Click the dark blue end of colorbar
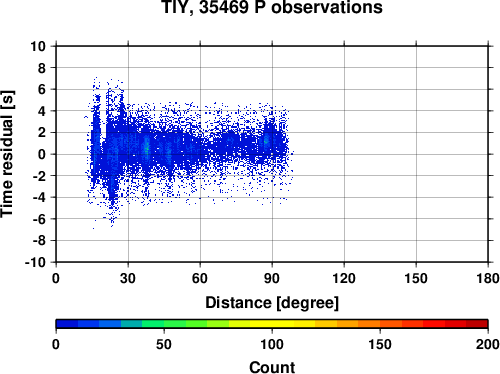The image size is (500, 374). coord(67,324)
